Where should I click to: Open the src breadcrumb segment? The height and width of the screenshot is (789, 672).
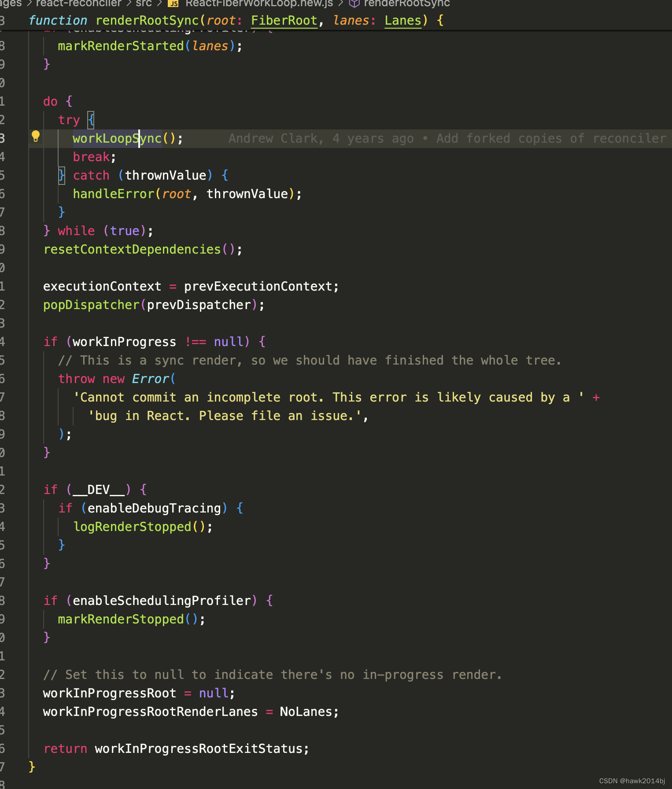click(x=144, y=4)
